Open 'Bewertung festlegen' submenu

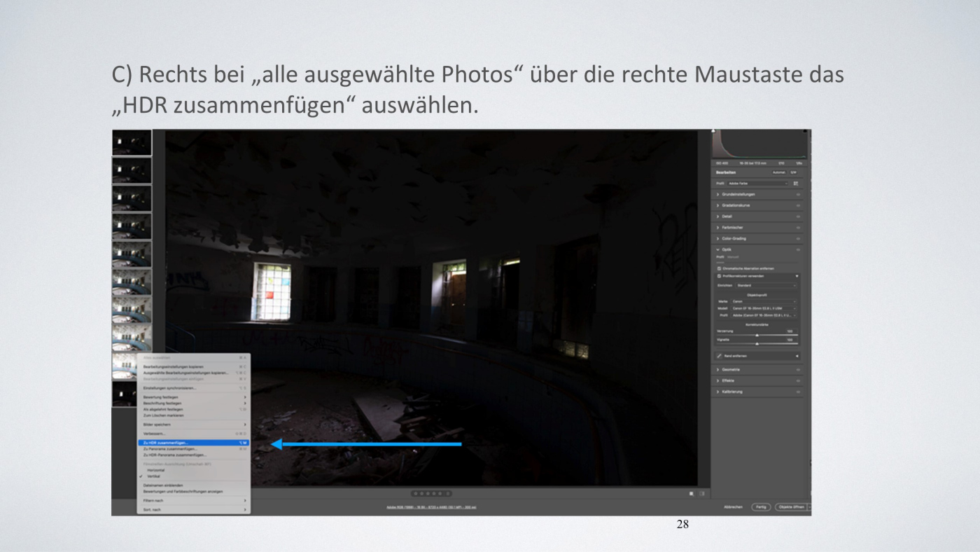coord(193,397)
